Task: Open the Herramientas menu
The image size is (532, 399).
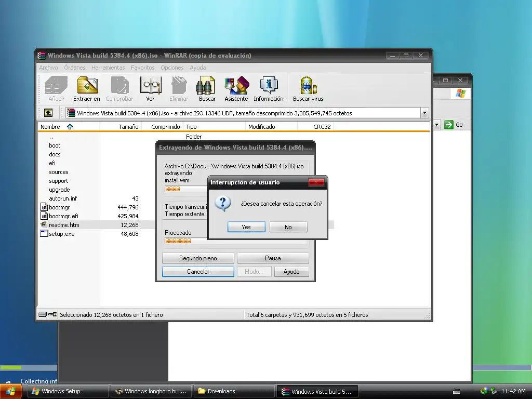Action: pos(108,68)
